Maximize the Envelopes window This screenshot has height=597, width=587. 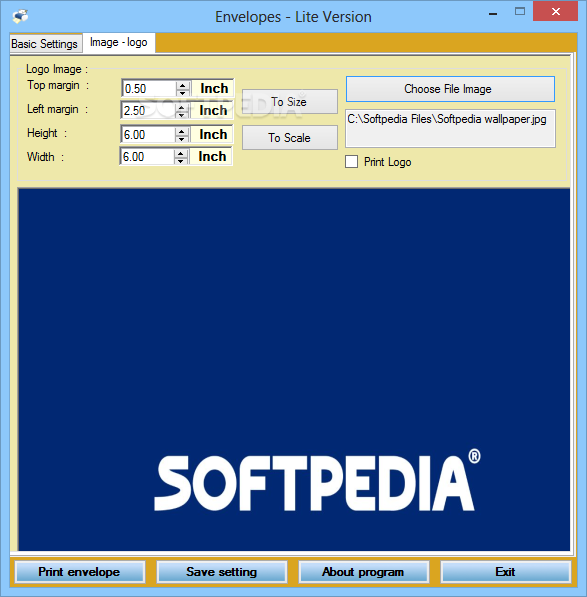coord(520,11)
